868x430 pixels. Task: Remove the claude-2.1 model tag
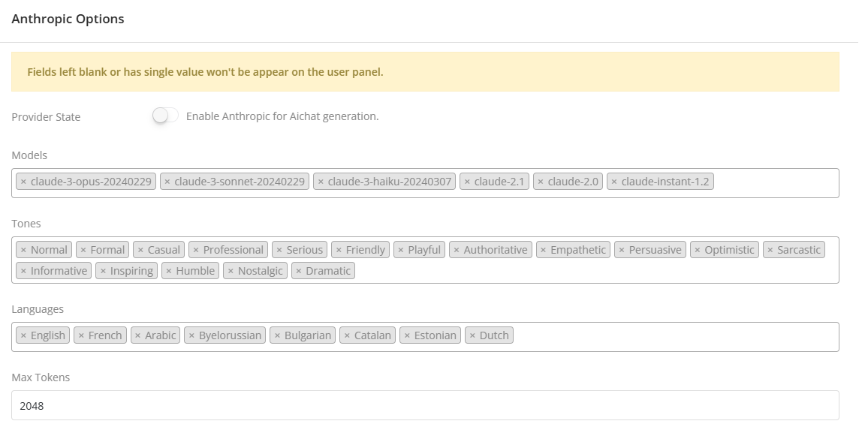pos(467,182)
